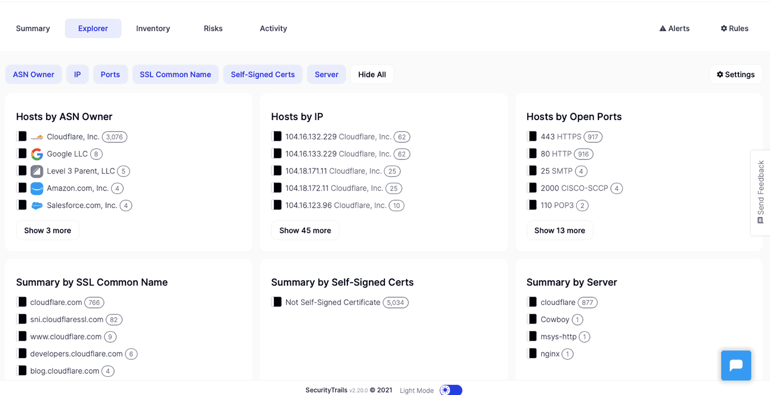Click the Level 3 Parent logo icon
Viewport: 770px width, 395px height.
(37, 171)
